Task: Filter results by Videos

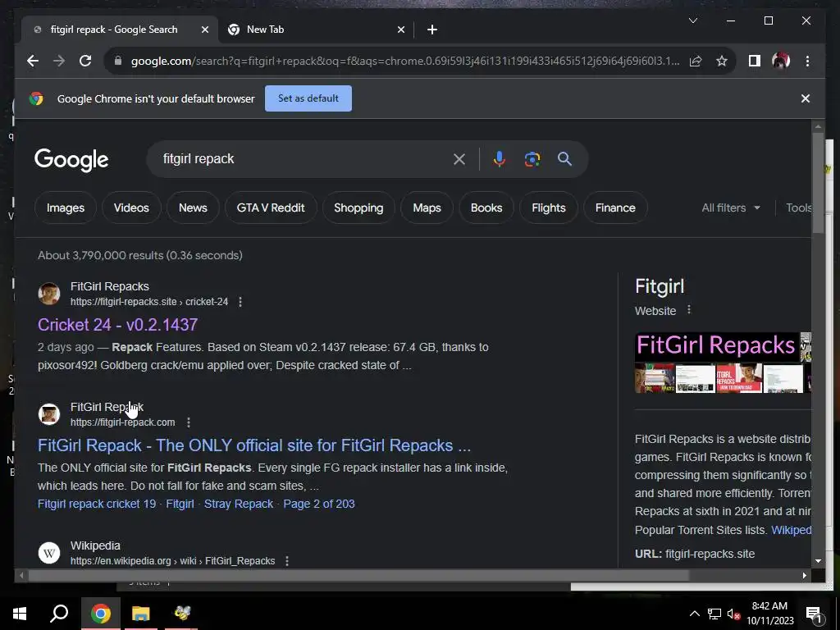Action: (x=131, y=208)
